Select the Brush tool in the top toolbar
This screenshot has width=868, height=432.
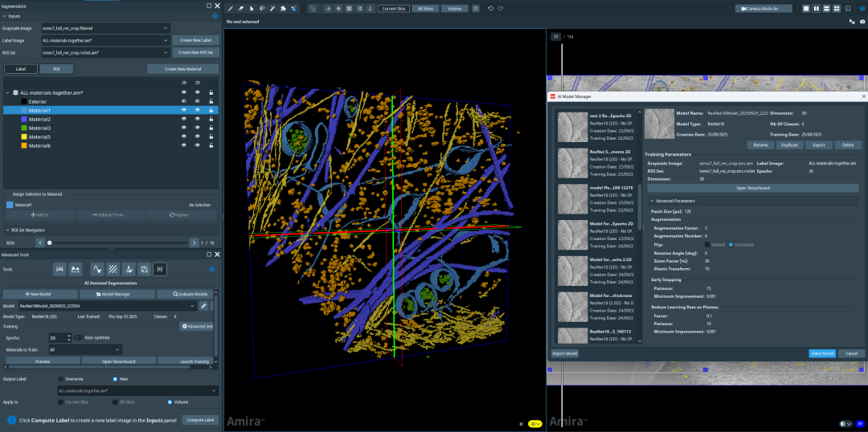coord(231,8)
